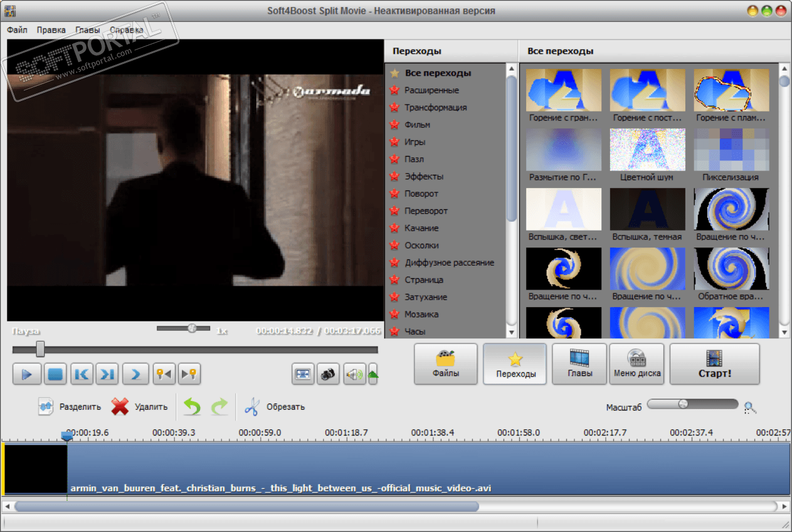Screen dimensions: 792x532
Task: Choose the Пикселизация transition thumbnail
Action: coord(732,150)
